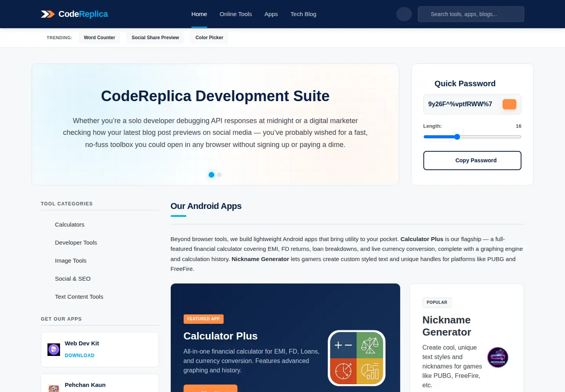Open the Apps nav item

tap(271, 14)
